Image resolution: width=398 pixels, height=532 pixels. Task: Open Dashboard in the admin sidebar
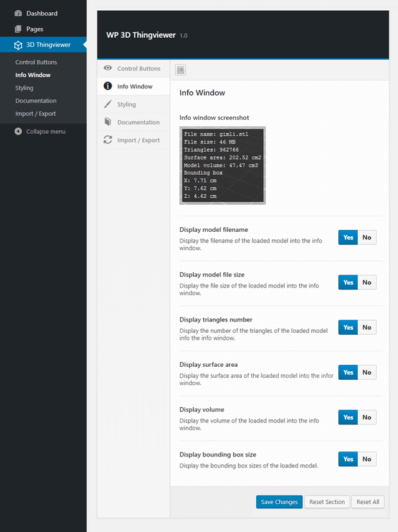pyautogui.click(x=43, y=13)
